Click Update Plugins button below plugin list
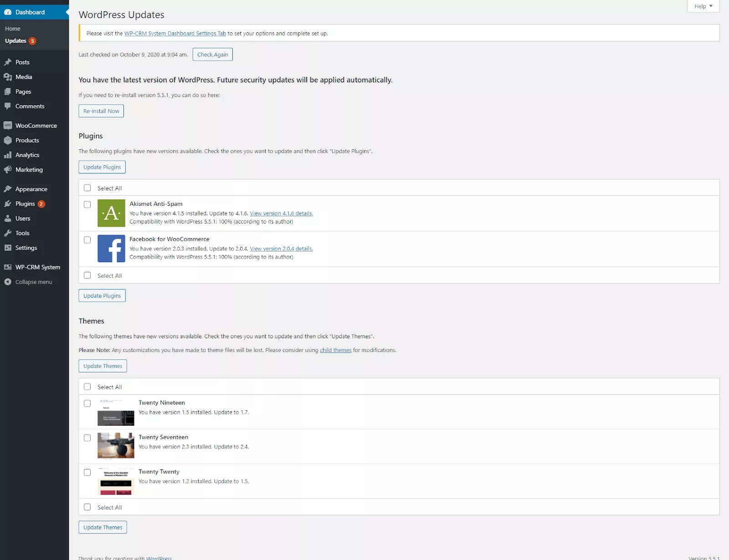The image size is (729, 560). [x=102, y=295]
